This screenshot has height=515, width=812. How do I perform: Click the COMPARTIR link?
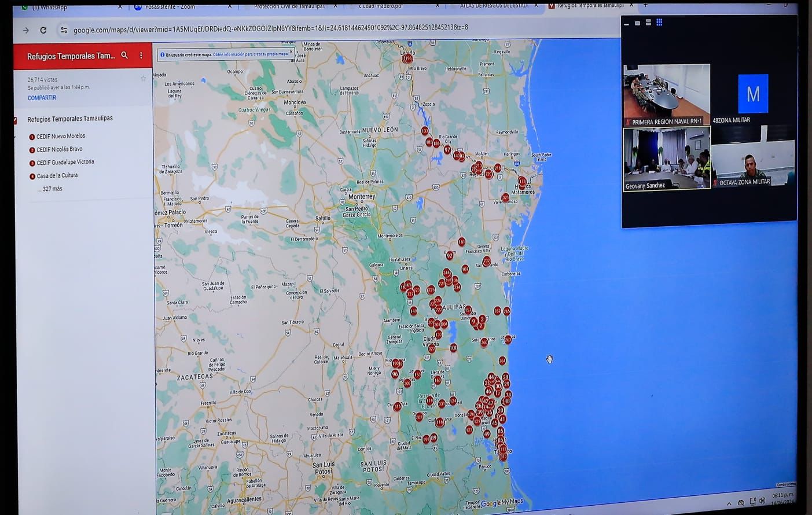pyautogui.click(x=42, y=98)
